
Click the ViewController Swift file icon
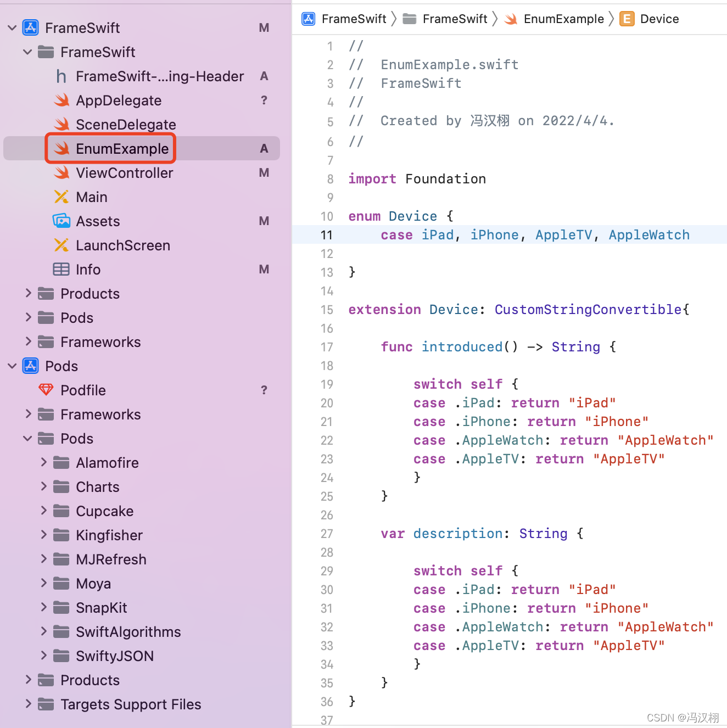tap(61, 172)
